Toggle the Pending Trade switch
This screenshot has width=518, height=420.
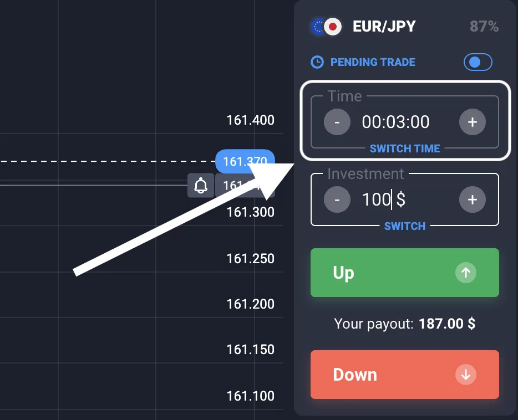pos(478,62)
